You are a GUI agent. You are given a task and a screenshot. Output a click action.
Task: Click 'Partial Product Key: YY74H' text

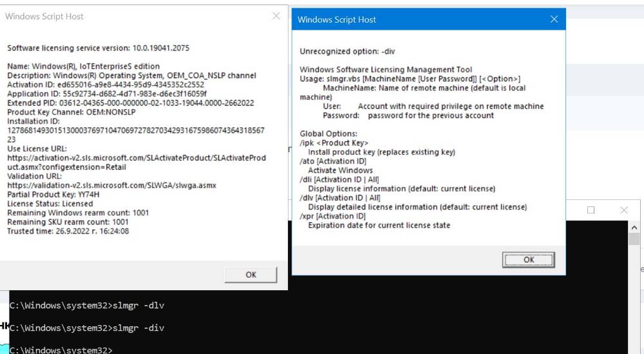click(53, 195)
